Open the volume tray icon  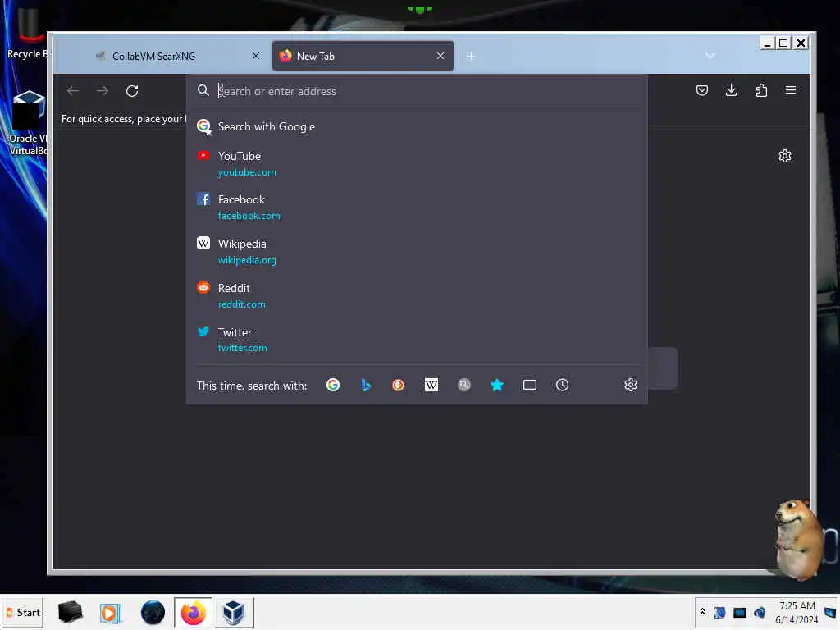point(759,612)
